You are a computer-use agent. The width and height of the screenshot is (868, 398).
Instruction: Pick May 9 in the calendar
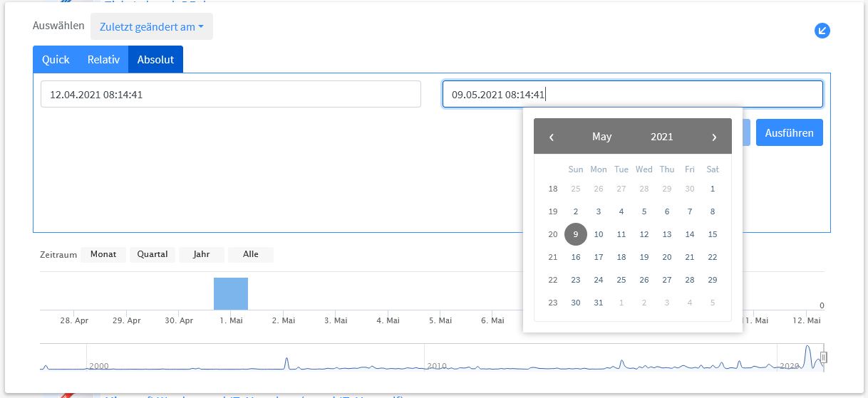(x=576, y=234)
